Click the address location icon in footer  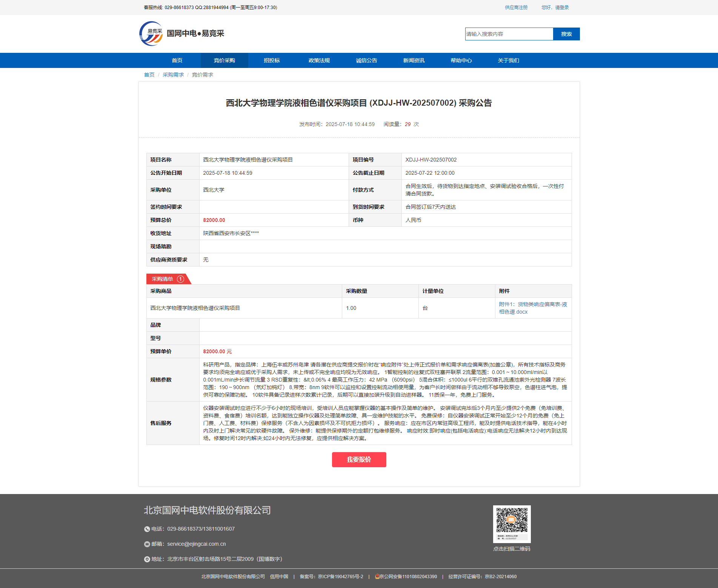pyautogui.click(x=147, y=559)
